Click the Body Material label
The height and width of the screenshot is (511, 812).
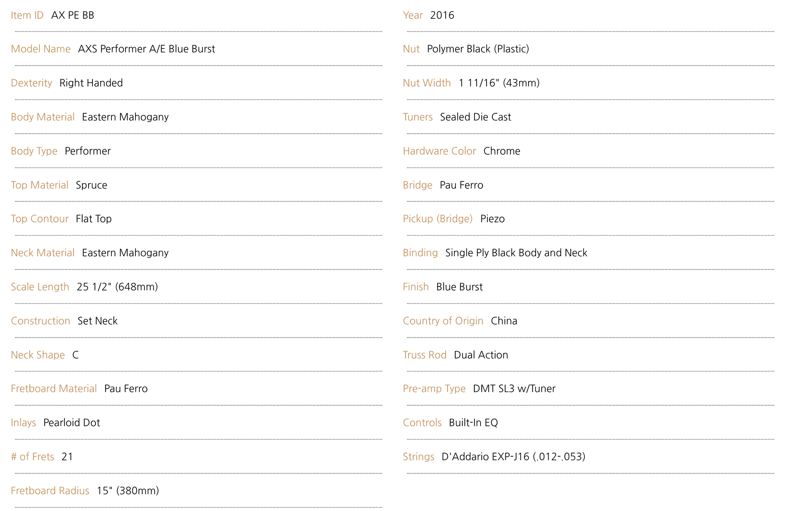click(x=43, y=117)
